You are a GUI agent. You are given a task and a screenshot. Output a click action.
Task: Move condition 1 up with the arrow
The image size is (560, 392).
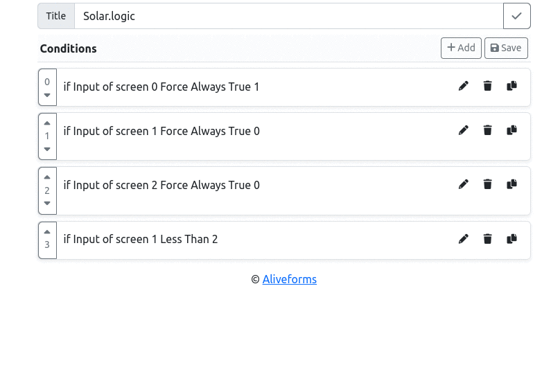(x=47, y=123)
